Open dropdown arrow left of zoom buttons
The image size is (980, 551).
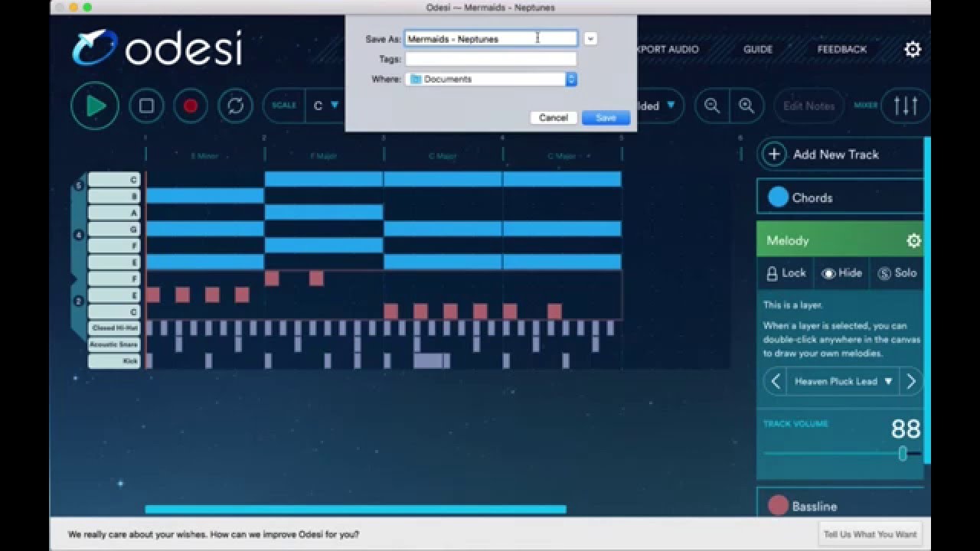(671, 106)
